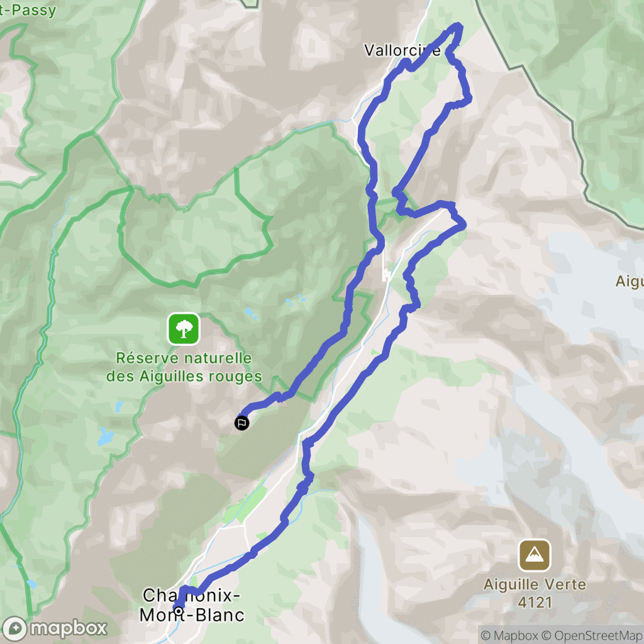Select the route's easternmost pointed bend
Viewport: 644px width, 644px height.
[468, 99]
